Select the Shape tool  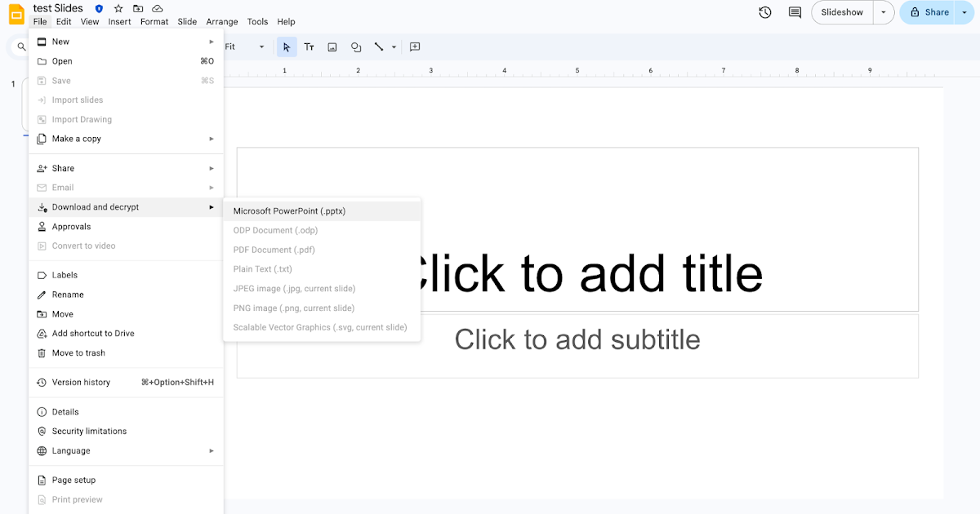pos(356,47)
